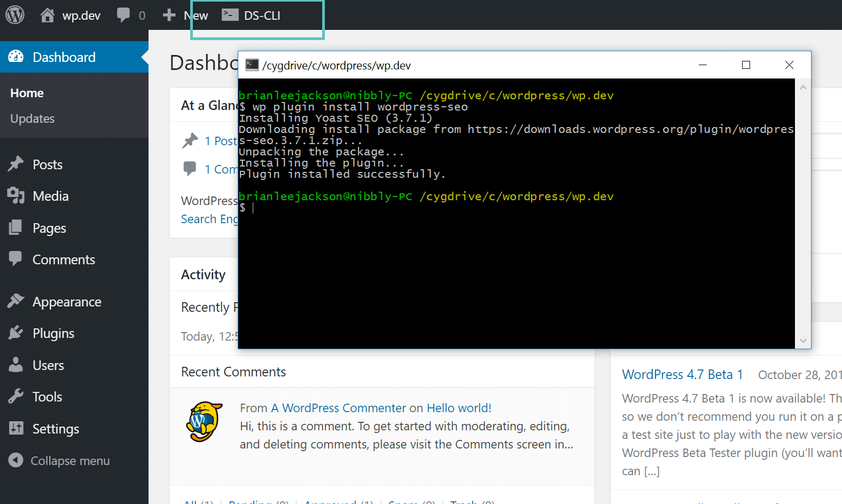Viewport: 842px width, 504px height.
Task: Go to the Settings menu
Action: (56, 429)
